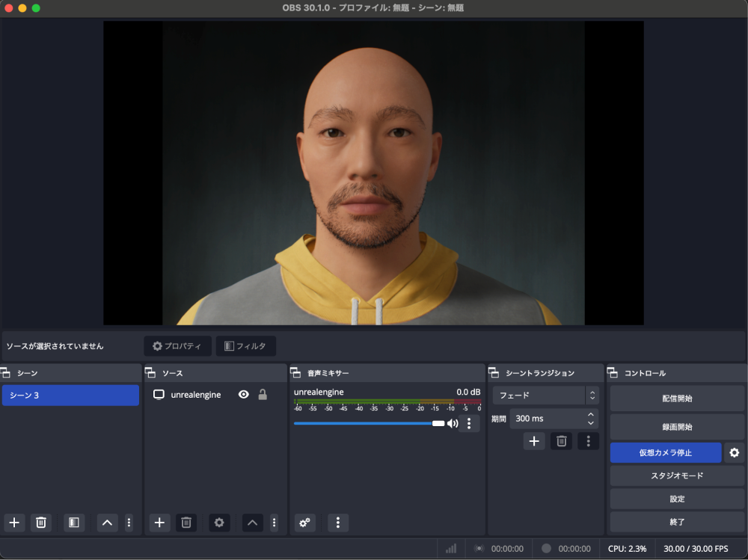This screenshot has width=748, height=560.
Task: Add a new source with the plus icon
Action: click(x=159, y=523)
